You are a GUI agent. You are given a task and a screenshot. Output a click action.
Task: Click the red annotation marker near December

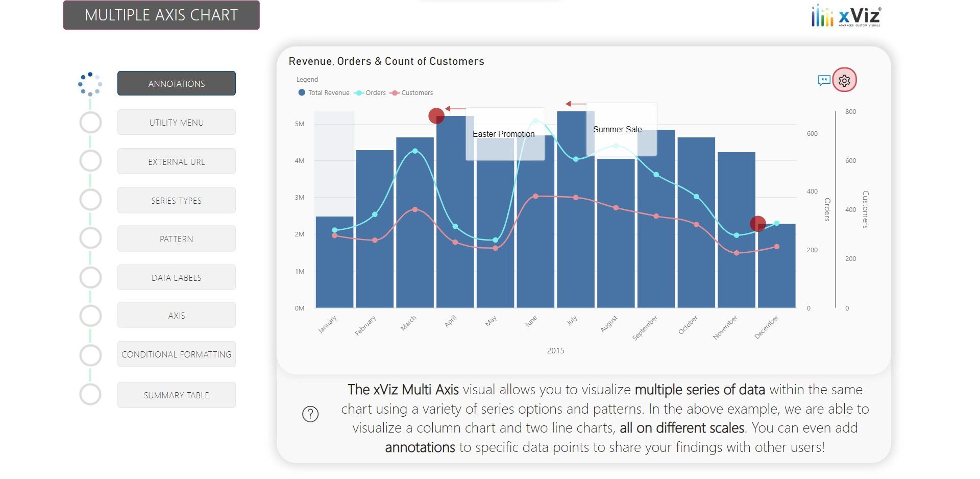(x=758, y=224)
